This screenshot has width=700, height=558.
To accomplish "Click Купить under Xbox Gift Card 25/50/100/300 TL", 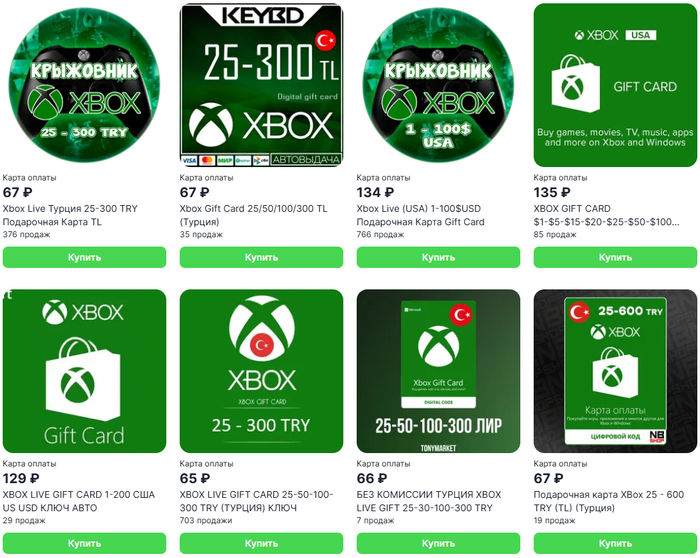I will click(x=262, y=258).
